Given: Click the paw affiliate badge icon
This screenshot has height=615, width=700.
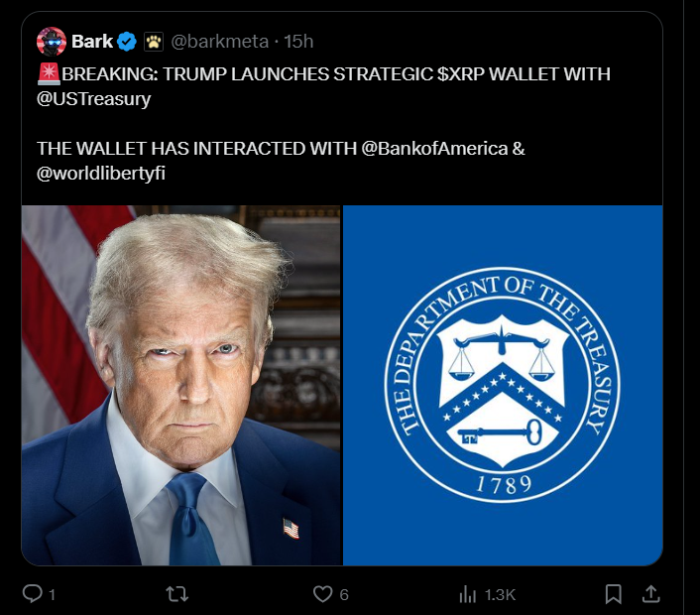Looking at the screenshot, I should [x=154, y=42].
